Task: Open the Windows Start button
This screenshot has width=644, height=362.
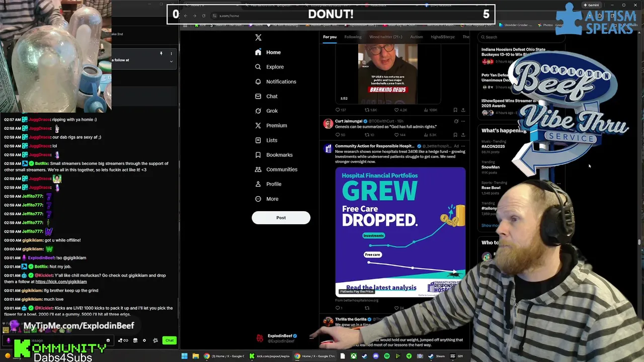Action: [184, 356]
